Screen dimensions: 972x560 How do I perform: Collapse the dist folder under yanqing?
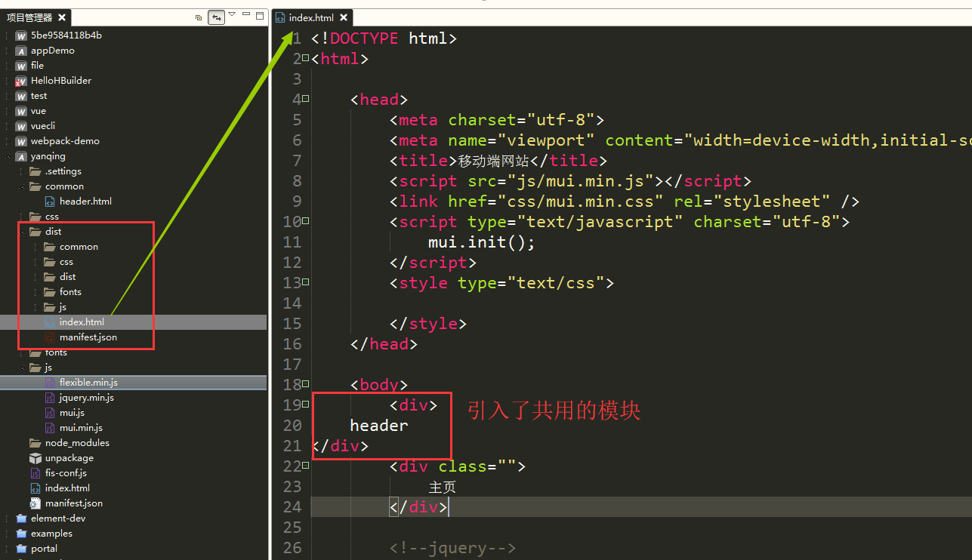23,232
